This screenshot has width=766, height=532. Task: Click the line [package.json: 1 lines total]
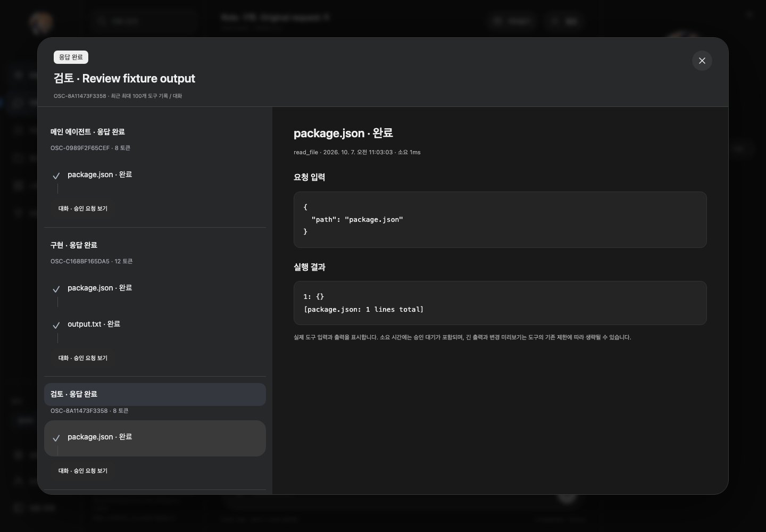[363, 309]
